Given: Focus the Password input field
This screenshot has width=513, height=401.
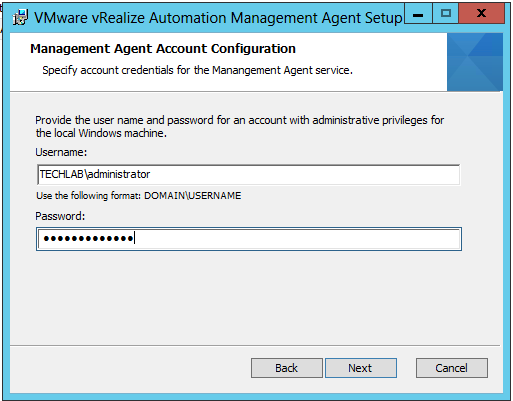Looking at the screenshot, I should [x=249, y=239].
